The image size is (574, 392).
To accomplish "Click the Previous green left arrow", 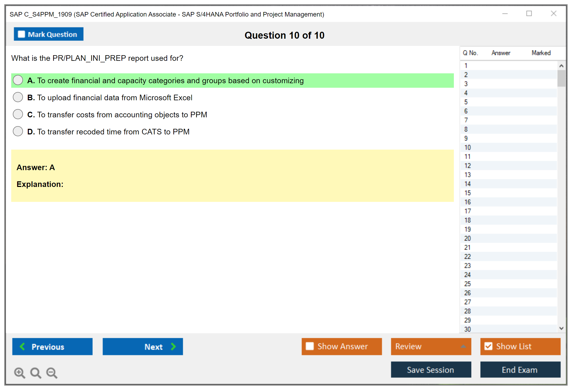I will point(22,346).
